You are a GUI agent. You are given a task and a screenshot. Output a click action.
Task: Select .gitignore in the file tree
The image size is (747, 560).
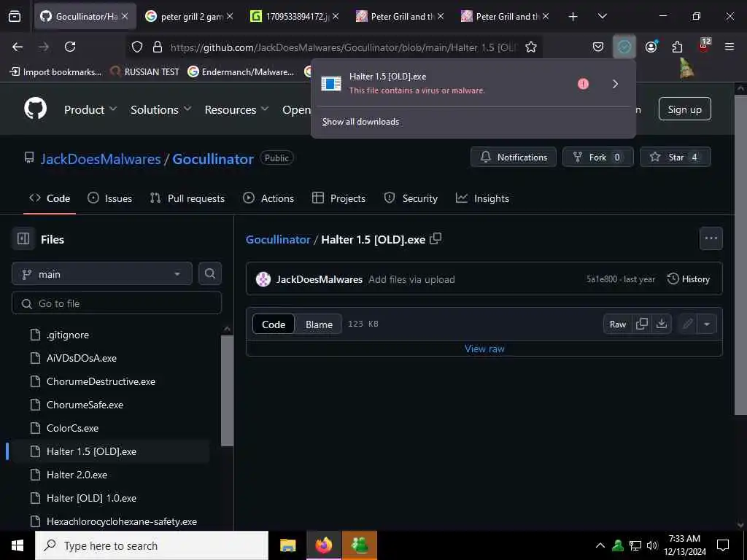68,334
